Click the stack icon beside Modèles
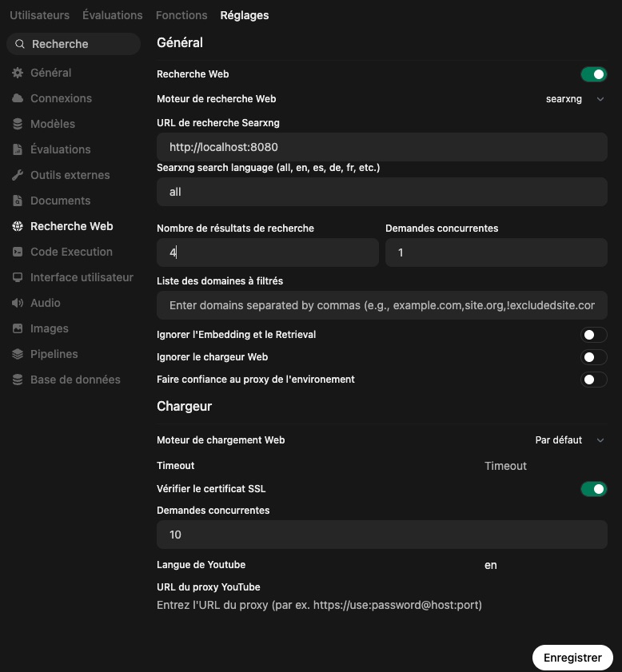This screenshot has width=622, height=672. 18,124
